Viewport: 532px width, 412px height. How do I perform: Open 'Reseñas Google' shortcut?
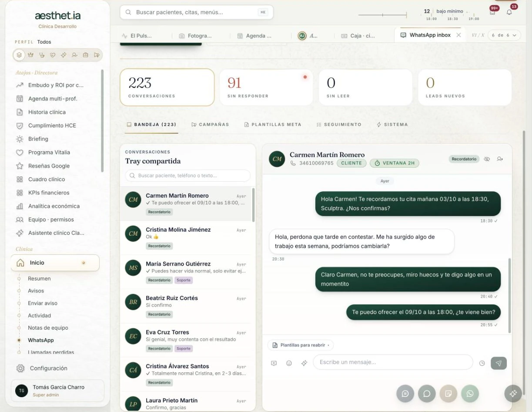click(49, 166)
